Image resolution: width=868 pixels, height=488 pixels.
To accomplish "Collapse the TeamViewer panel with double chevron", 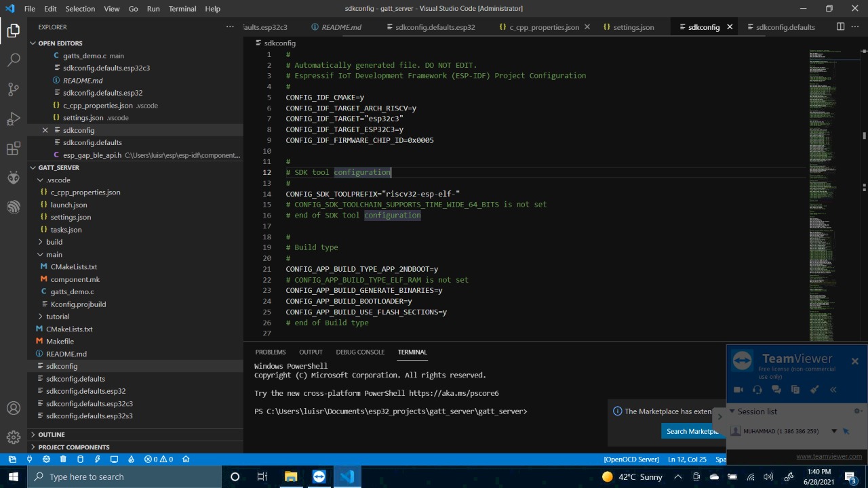I will (x=833, y=390).
